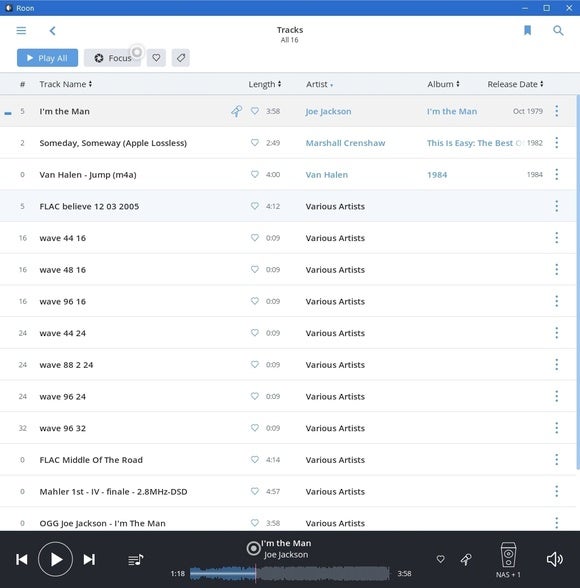The height and width of the screenshot is (588, 580).
Task: Open more options for Someday, Someway row
Action: 557,142
